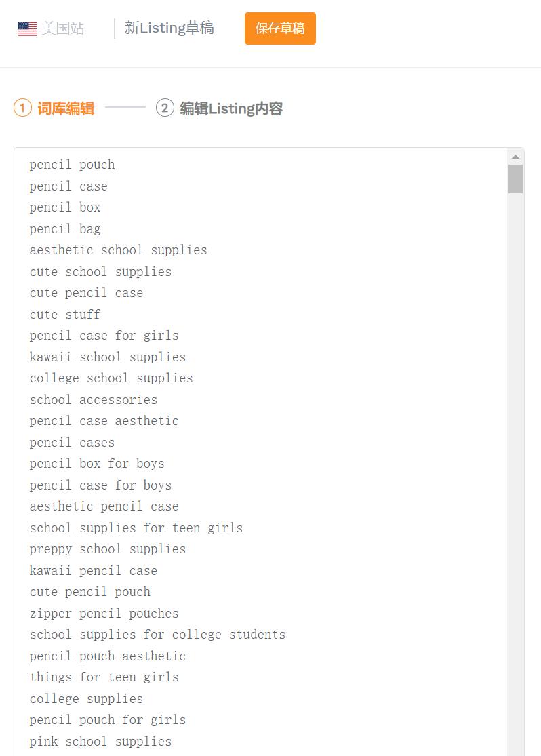Select step 2 circle number icon
Image resolution: width=541 pixels, height=756 pixels.
click(x=165, y=108)
